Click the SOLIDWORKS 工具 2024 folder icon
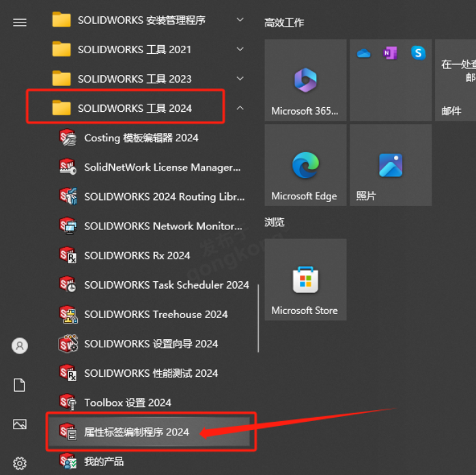This screenshot has width=476, height=475. click(x=61, y=108)
